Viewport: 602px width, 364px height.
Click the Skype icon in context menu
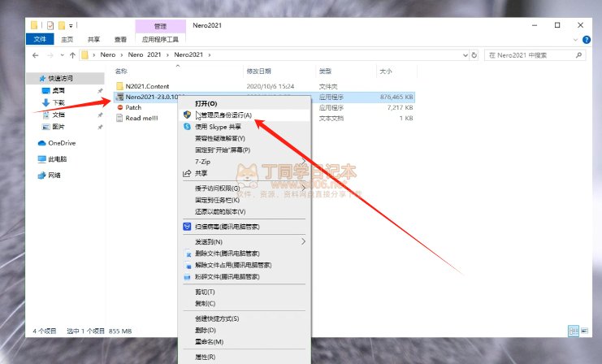click(187, 126)
